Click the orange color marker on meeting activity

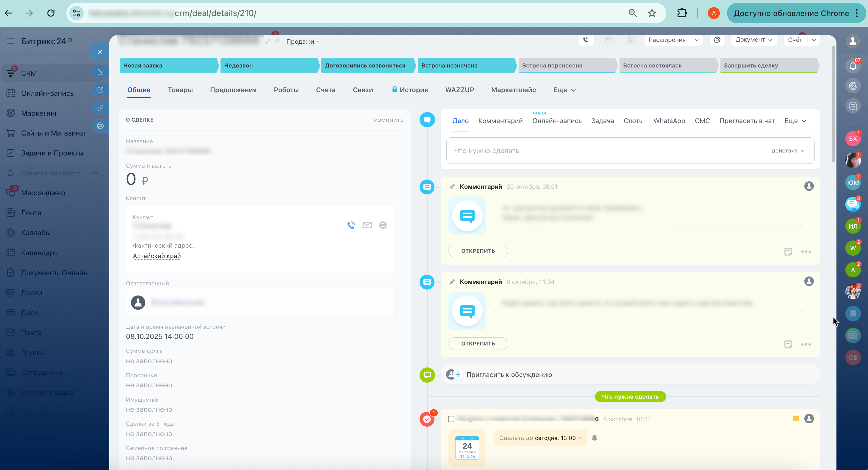pos(796,419)
